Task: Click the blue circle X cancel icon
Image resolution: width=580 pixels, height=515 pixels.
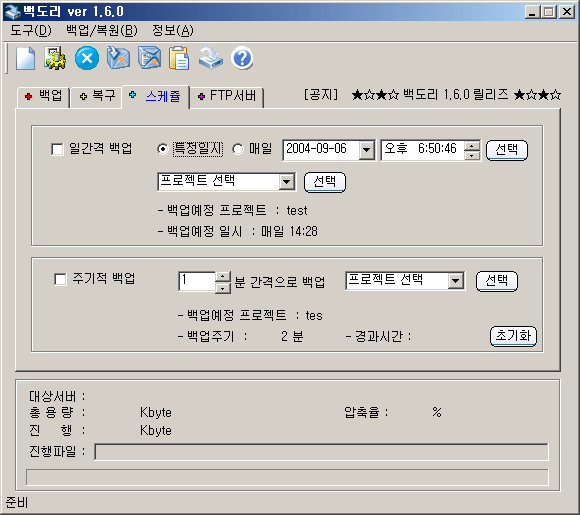Action: [87, 58]
